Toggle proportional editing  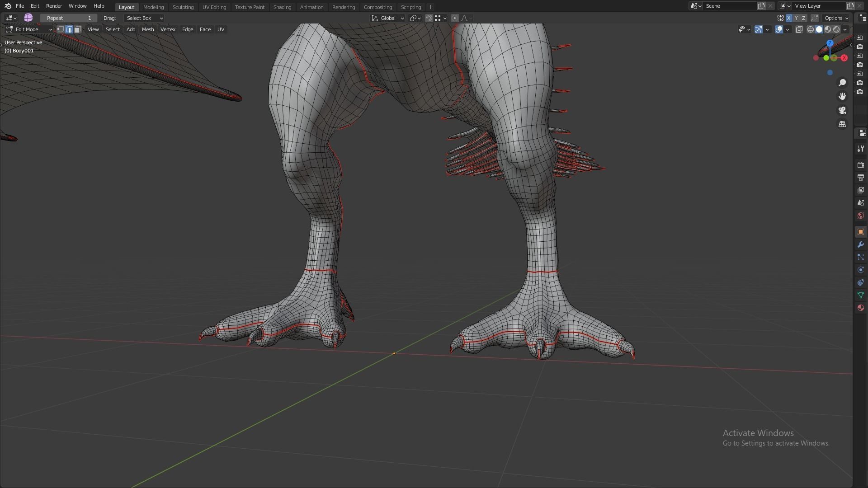[x=455, y=18]
